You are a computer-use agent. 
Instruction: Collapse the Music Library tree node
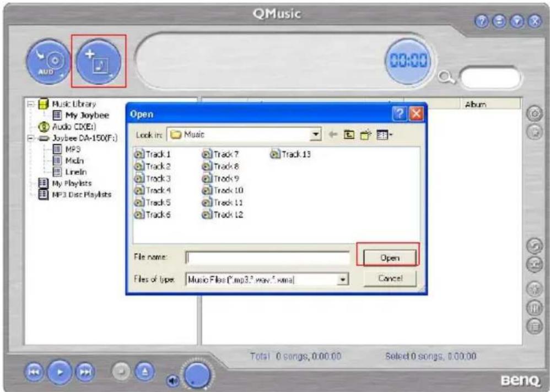tap(31, 104)
